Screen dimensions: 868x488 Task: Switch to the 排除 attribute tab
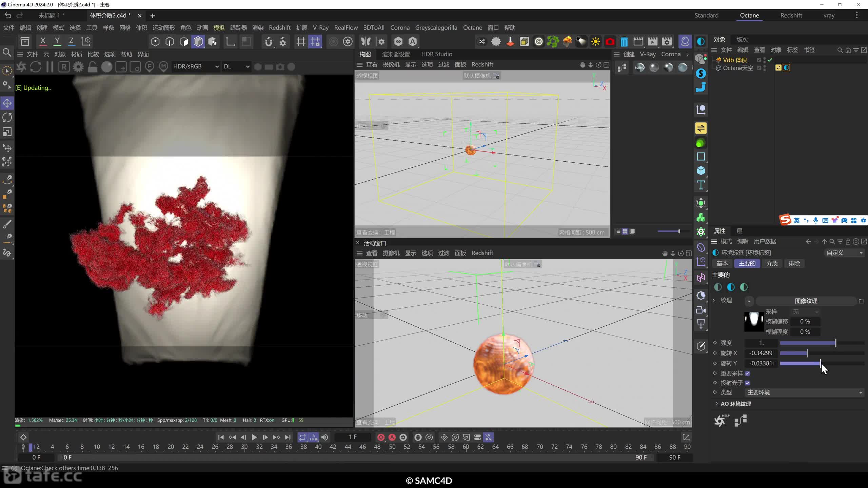tap(794, 263)
